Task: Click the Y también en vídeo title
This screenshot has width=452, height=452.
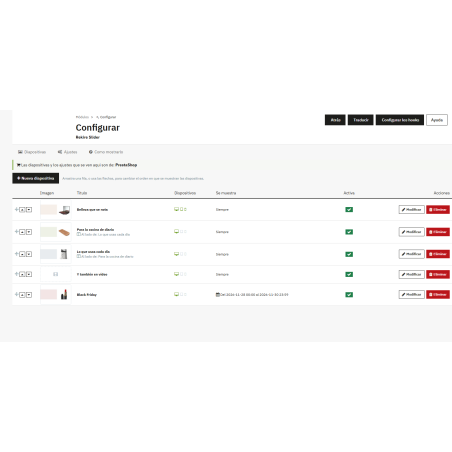Action: pos(92,274)
